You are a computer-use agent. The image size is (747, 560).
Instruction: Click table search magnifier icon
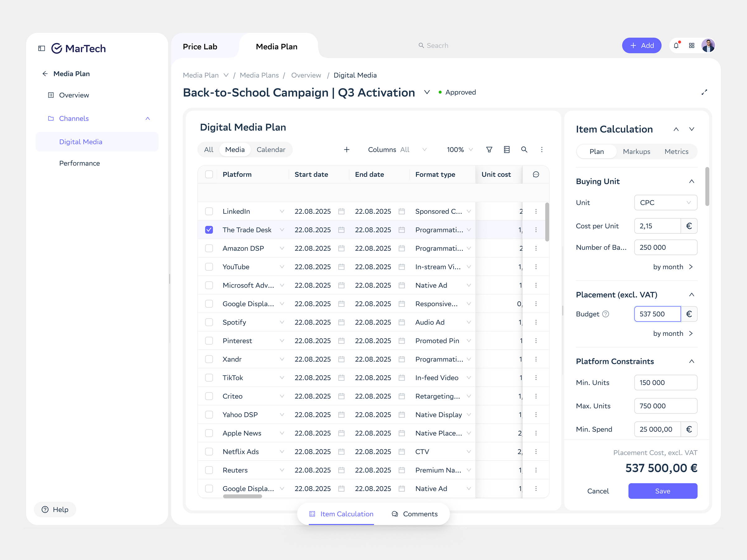coord(524,150)
